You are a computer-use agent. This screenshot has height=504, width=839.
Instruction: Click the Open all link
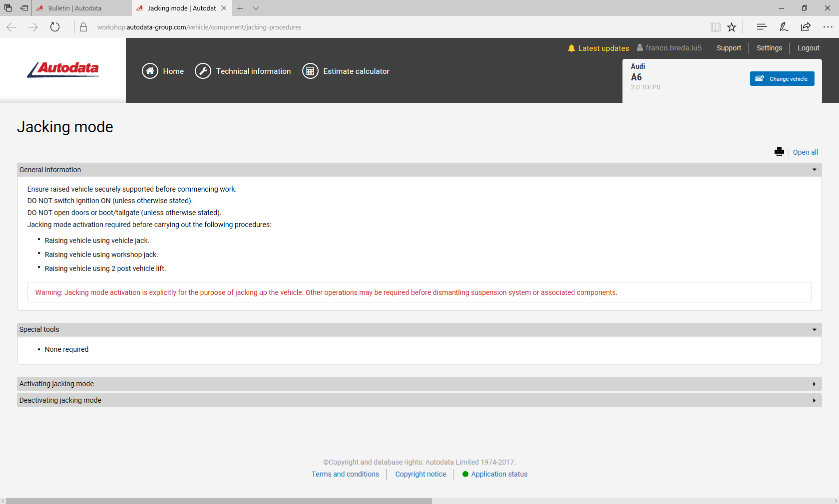coord(806,152)
